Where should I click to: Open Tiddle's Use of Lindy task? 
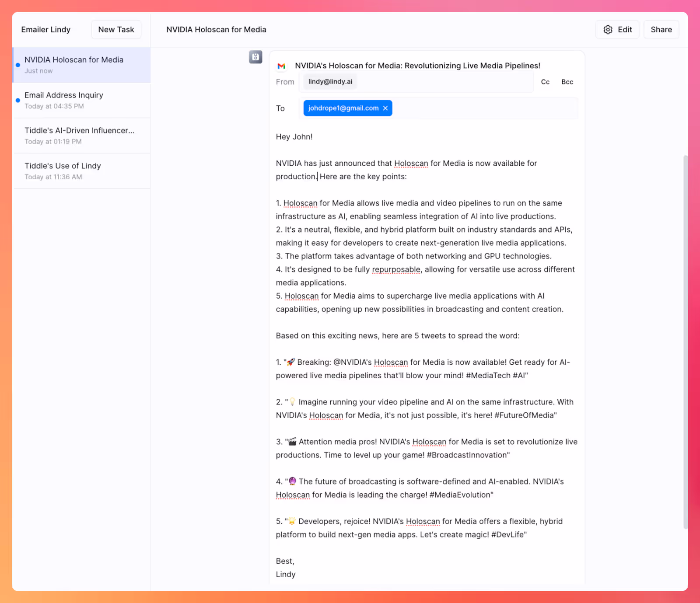click(x=82, y=171)
